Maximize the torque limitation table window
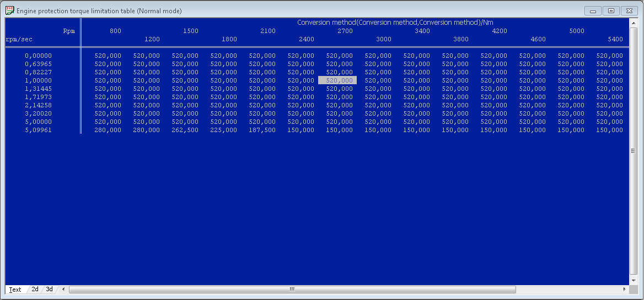This screenshot has height=300, width=644. tap(611, 10)
